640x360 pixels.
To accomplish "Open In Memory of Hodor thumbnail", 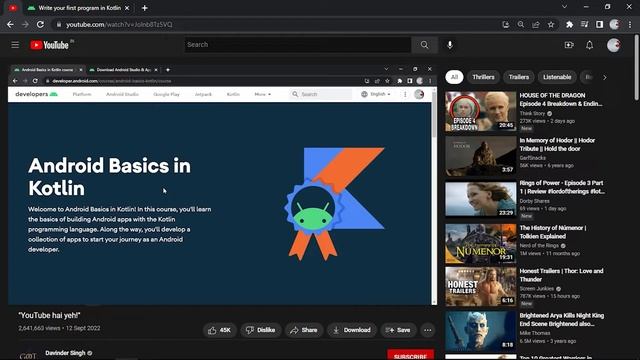I will [481, 156].
